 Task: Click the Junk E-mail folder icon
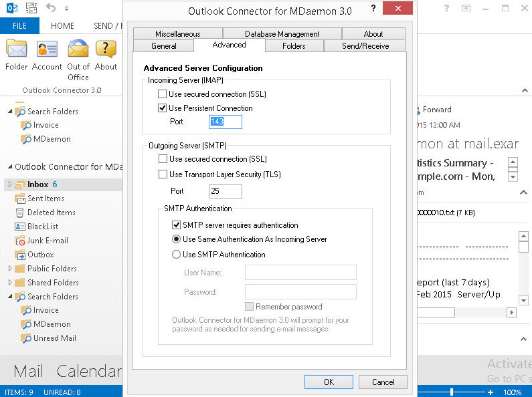[x=20, y=241]
